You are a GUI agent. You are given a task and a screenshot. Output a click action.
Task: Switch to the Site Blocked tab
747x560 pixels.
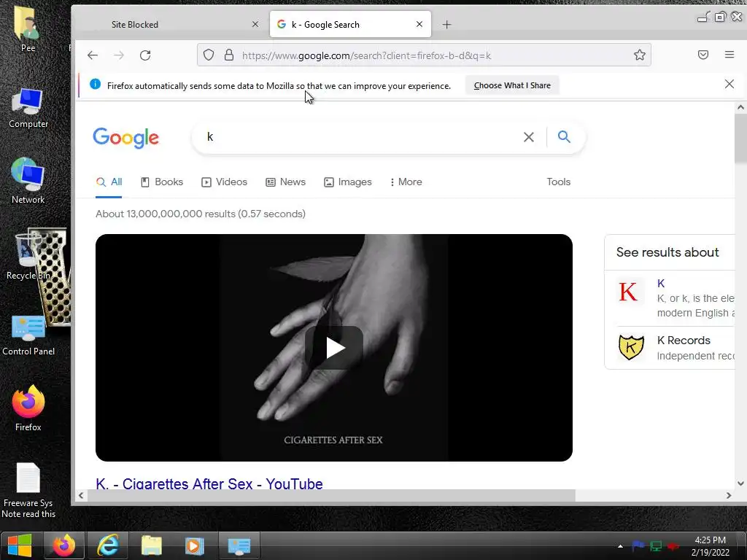171,24
